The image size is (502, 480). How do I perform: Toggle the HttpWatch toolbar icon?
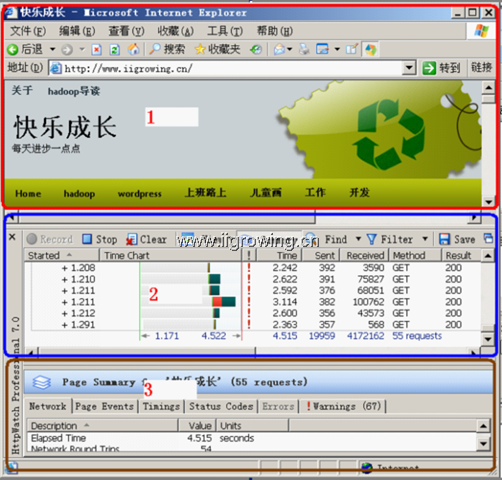pos(370,50)
